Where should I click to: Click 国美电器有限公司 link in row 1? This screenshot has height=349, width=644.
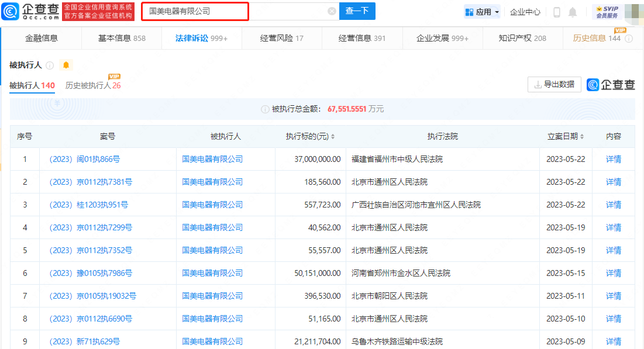coord(212,160)
